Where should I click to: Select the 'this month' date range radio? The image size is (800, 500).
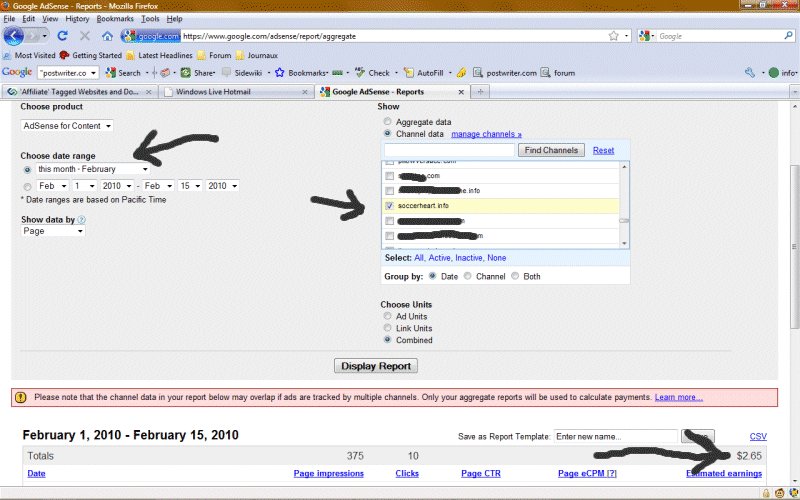coord(28,169)
